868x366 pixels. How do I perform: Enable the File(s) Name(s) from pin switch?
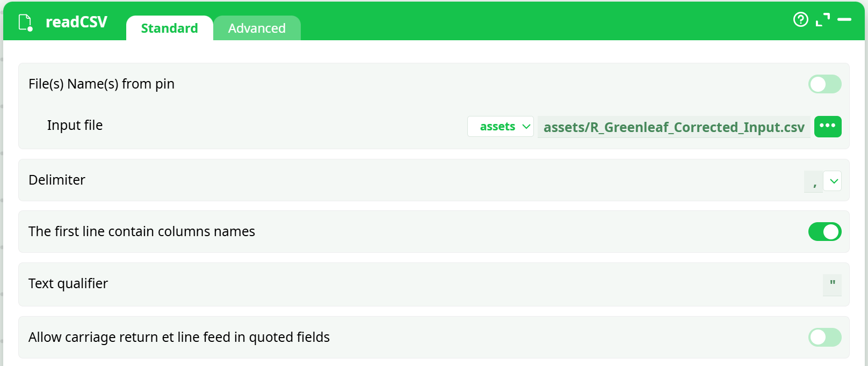(824, 84)
